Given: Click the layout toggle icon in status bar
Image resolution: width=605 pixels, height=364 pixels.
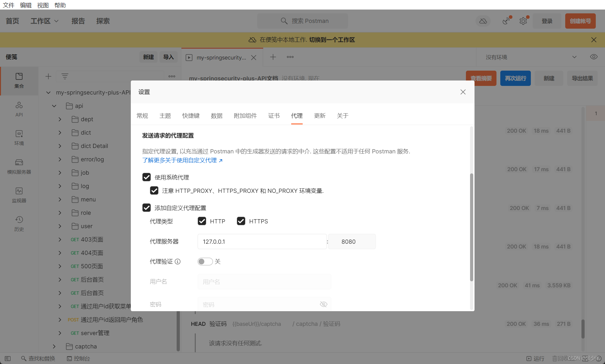Looking at the screenshot, I should click(8, 359).
